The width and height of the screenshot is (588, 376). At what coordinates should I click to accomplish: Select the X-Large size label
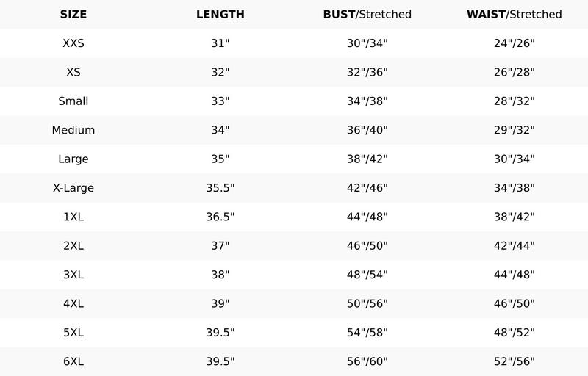coord(73,188)
